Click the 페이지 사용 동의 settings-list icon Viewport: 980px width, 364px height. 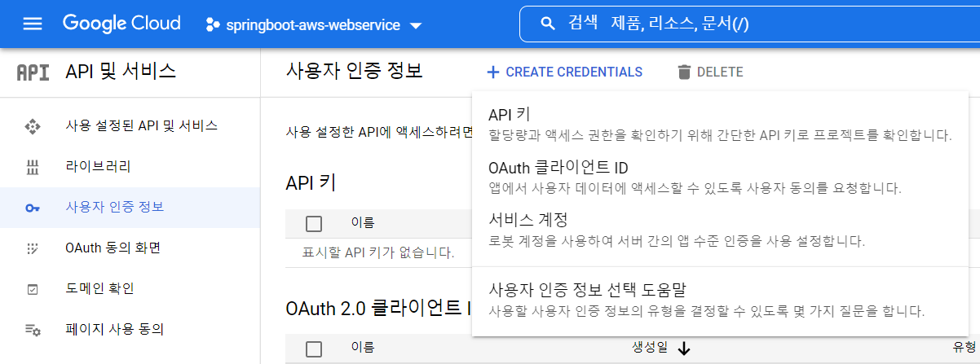(33, 330)
